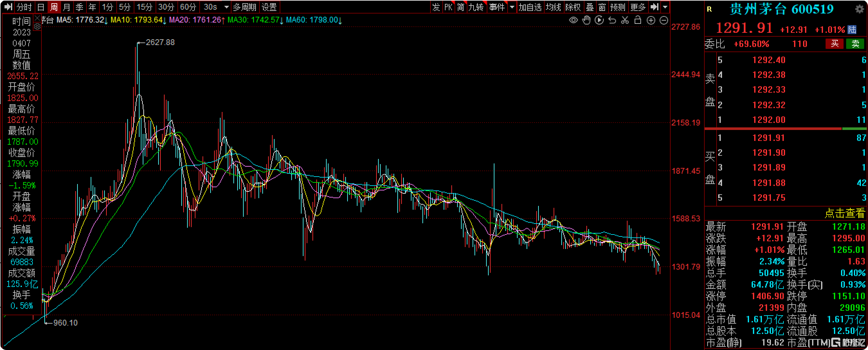868x350 pixels.
Task: Select the 30分 period
Action: (x=166, y=7)
